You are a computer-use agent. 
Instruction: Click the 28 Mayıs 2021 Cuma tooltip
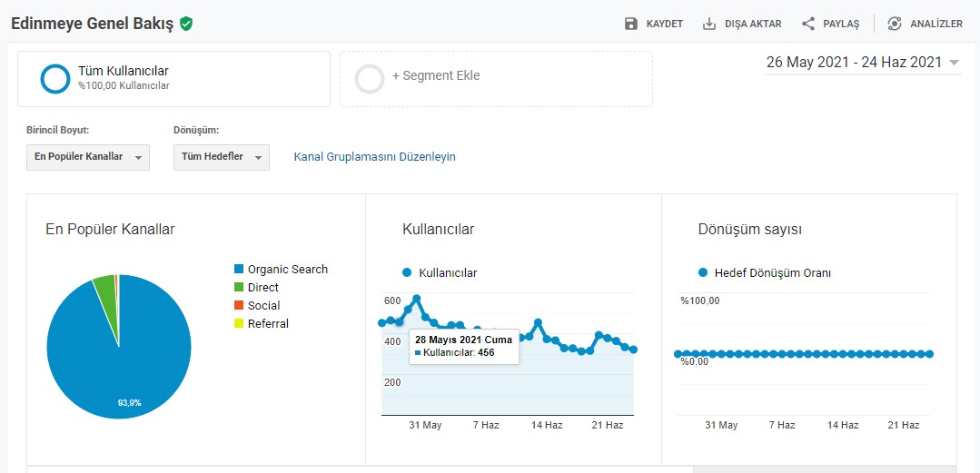(x=464, y=347)
